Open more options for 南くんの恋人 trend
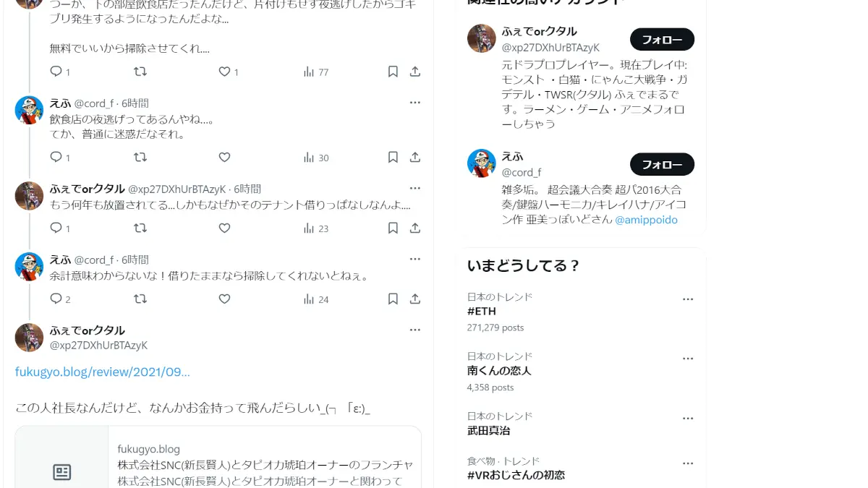 point(688,359)
